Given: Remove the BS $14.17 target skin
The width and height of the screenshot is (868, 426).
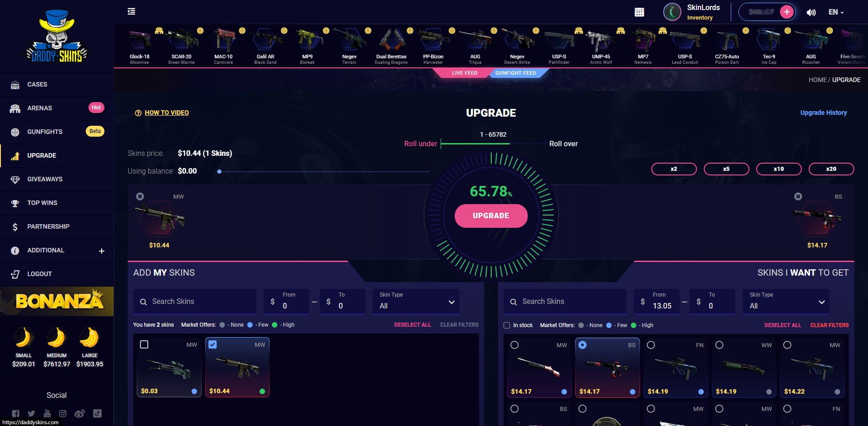Looking at the screenshot, I should click(798, 196).
